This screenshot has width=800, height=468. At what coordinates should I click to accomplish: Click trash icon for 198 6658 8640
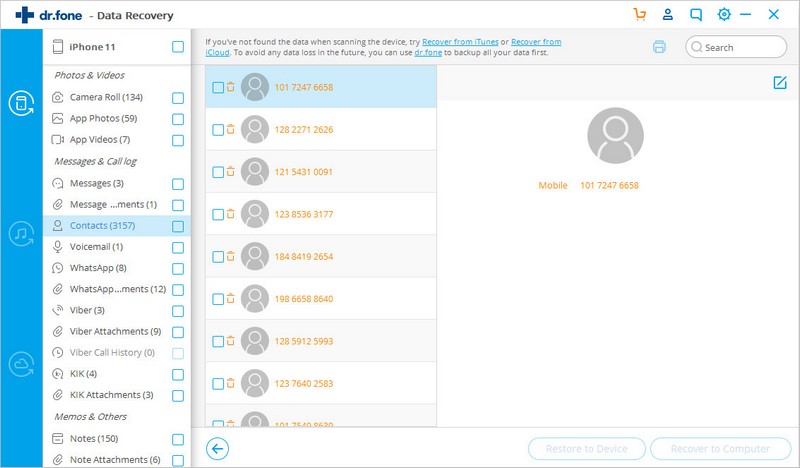231,299
